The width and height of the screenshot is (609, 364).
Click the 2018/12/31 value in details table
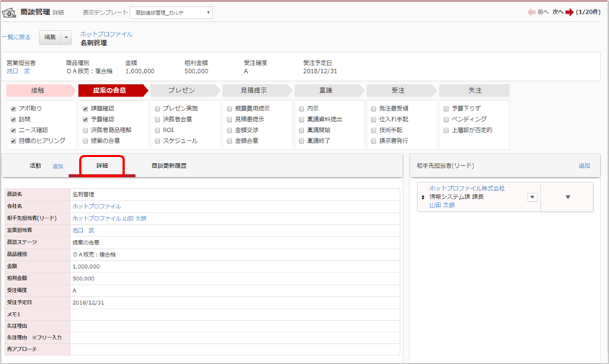[88, 303]
